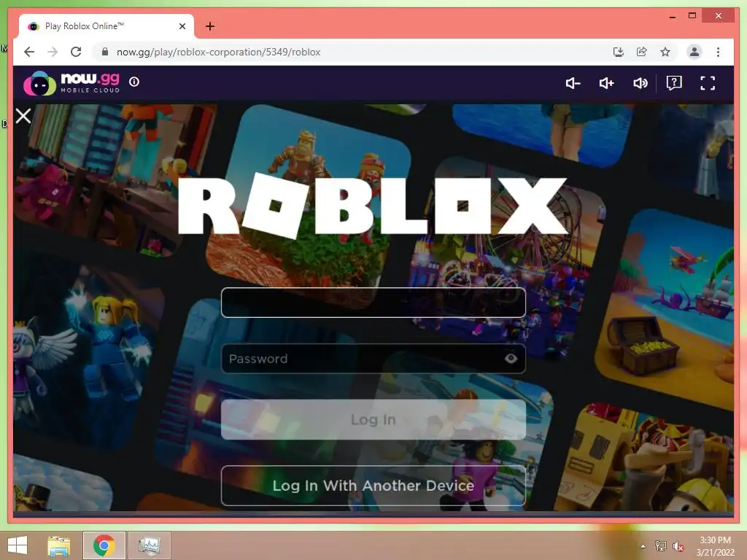Toggle password visibility eye icon
Screen dimensions: 747x560
tap(511, 358)
